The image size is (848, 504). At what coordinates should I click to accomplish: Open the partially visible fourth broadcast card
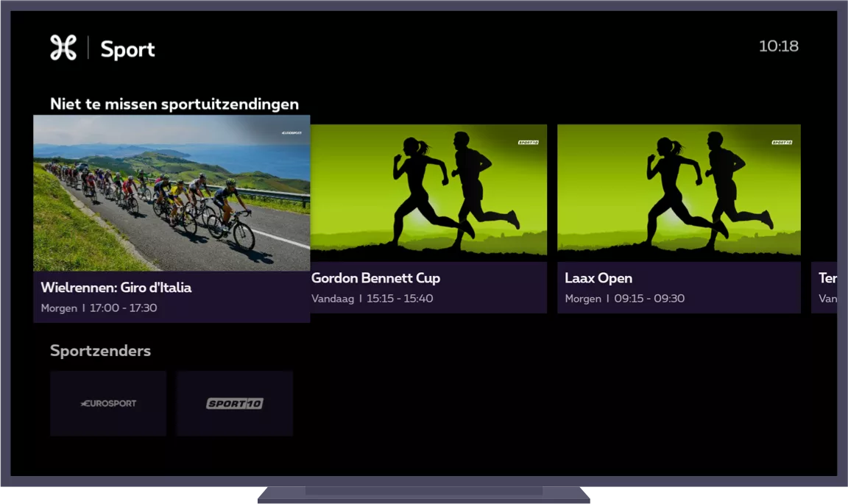(824, 287)
